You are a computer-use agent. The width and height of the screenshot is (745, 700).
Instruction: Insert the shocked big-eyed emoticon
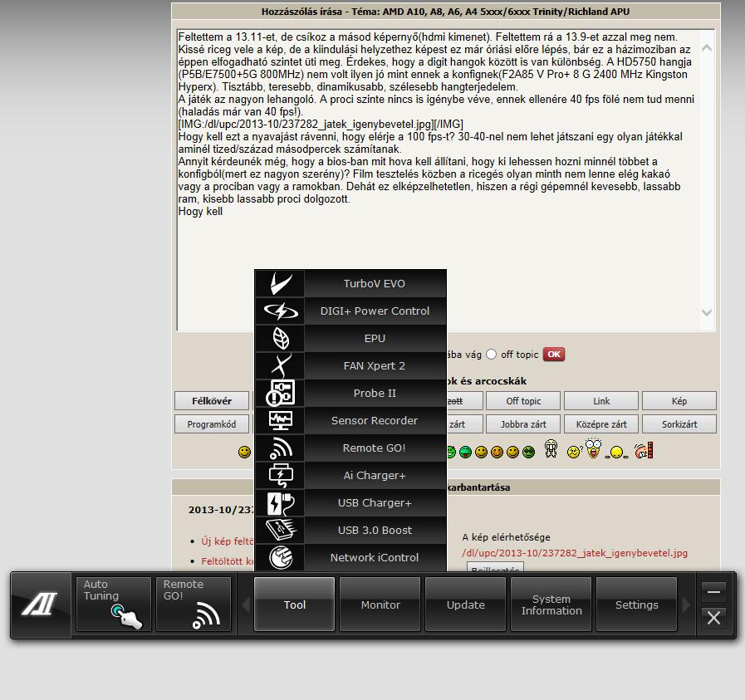coord(594,448)
